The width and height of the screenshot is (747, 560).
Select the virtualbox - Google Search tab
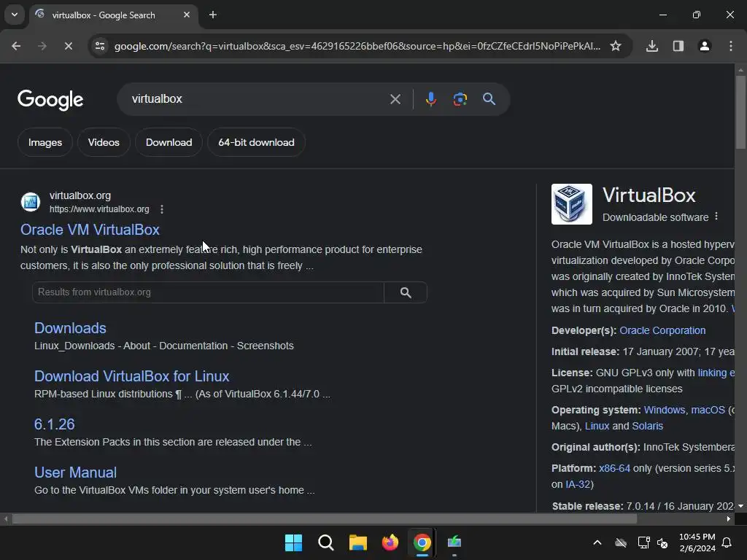(104, 15)
